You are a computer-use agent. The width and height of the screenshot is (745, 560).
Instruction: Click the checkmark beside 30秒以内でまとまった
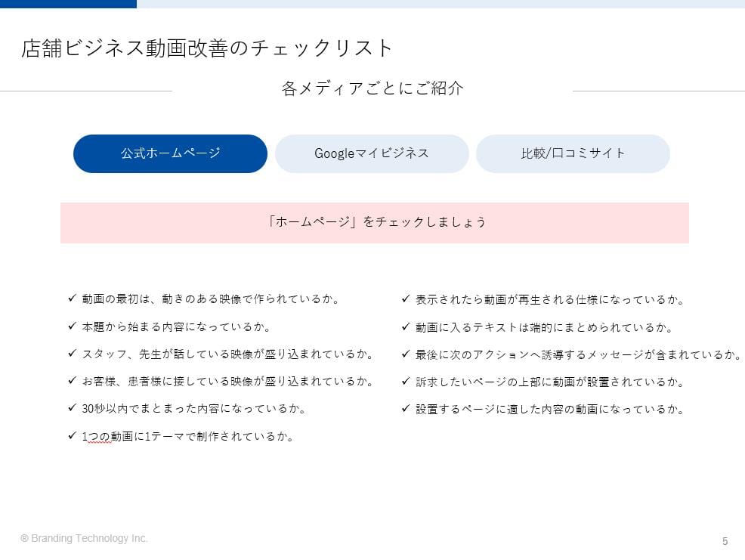(73, 407)
